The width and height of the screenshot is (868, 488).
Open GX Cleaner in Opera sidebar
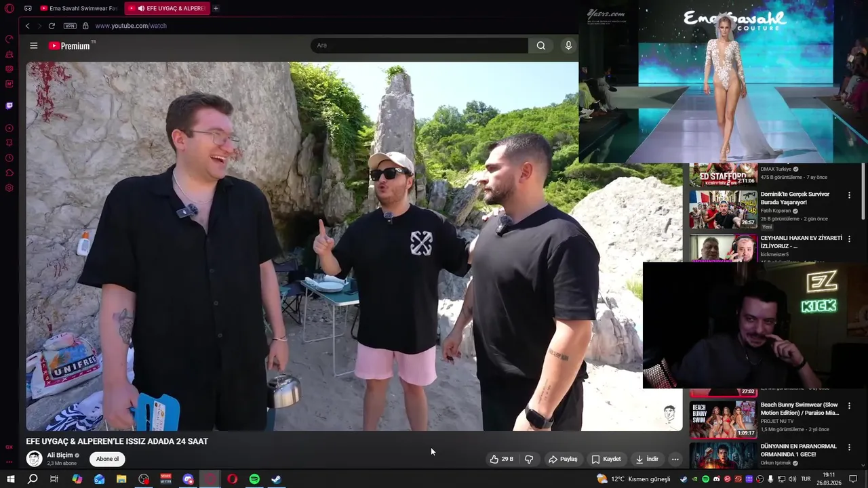pyautogui.click(x=9, y=54)
